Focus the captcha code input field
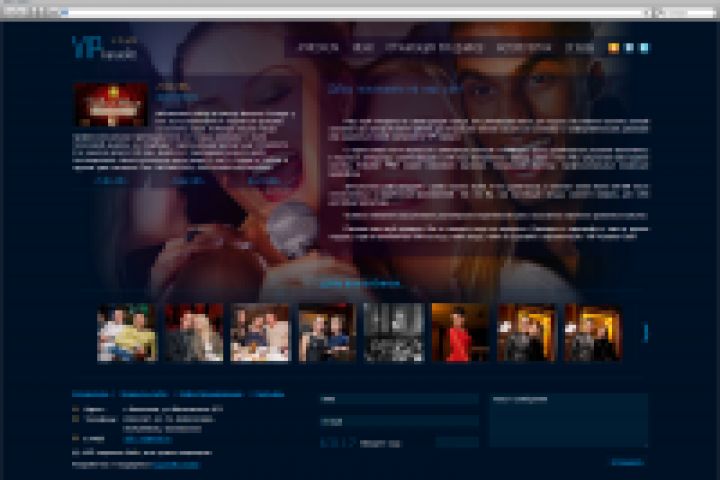The height and width of the screenshot is (480, 720). tap(456, 443)
